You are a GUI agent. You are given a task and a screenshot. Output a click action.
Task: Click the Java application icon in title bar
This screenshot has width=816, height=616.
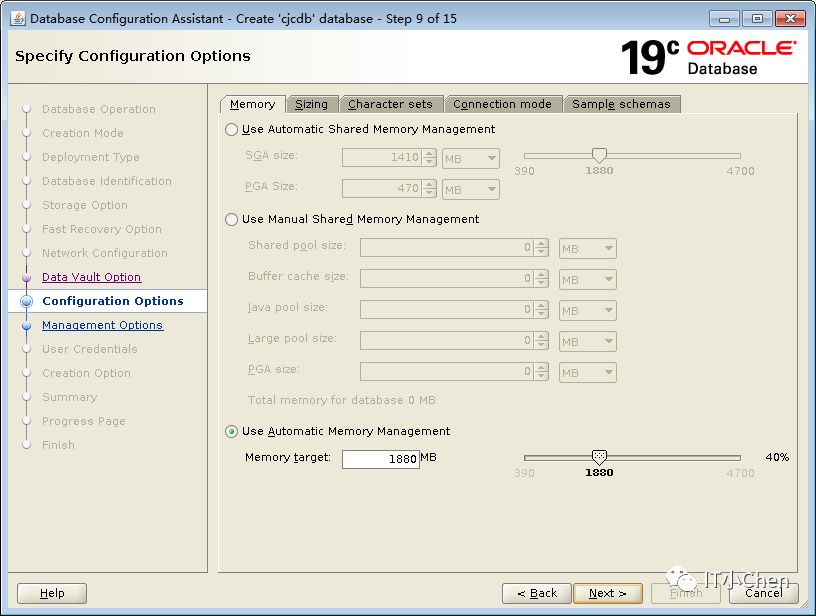pos(17,18)
